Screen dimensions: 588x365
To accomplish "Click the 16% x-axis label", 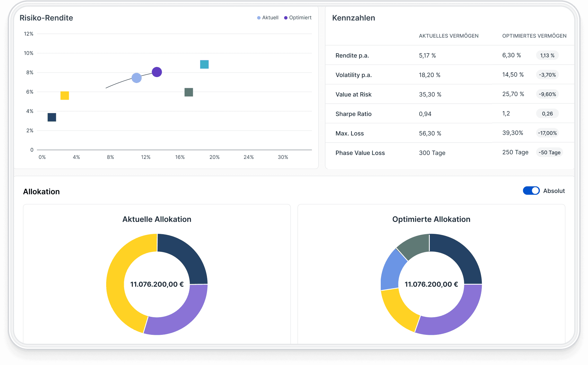I will [180, 157].
